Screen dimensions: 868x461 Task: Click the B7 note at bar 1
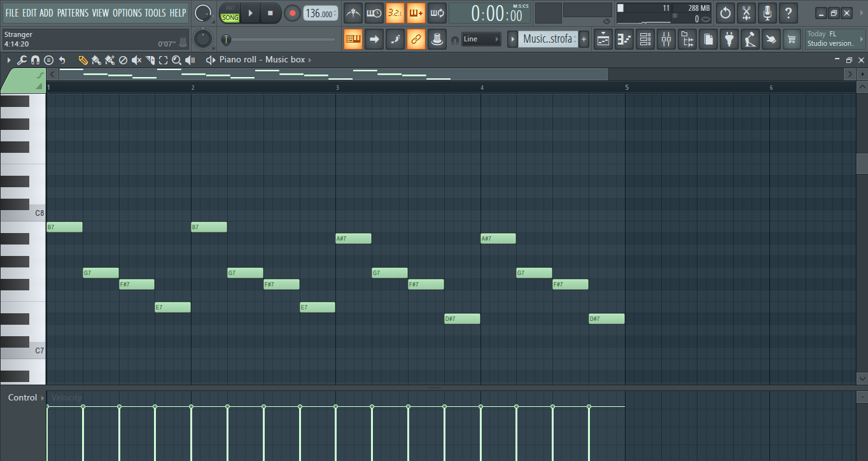pos(64,227)
